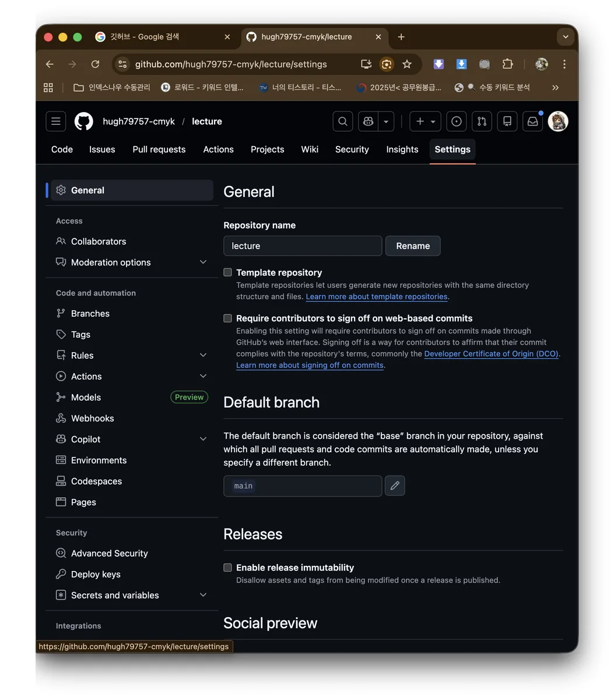Check Require contributors to sign off checkbox

point(228,318)
